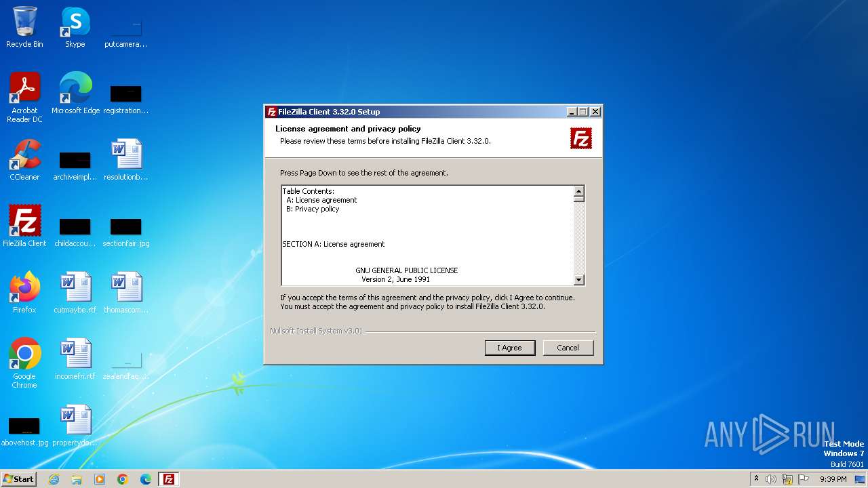Open Action Center flag icon
Image resolution: width=868 pixels, height=488 pixels.
tap(804, 479)
